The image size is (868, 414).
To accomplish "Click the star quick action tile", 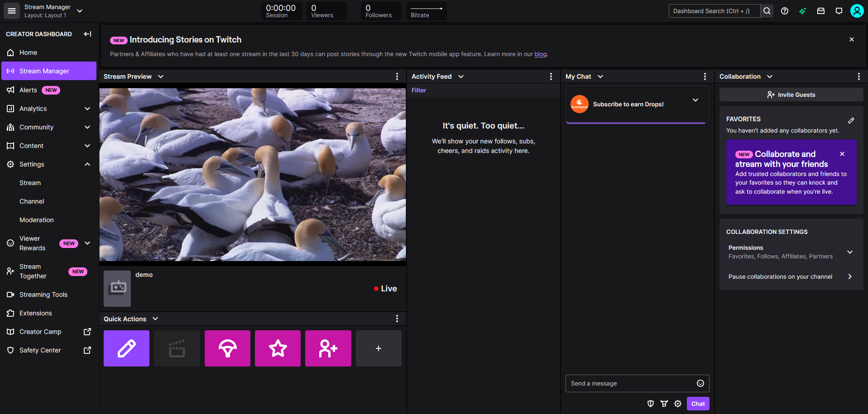I will click(x=278, y=348).
